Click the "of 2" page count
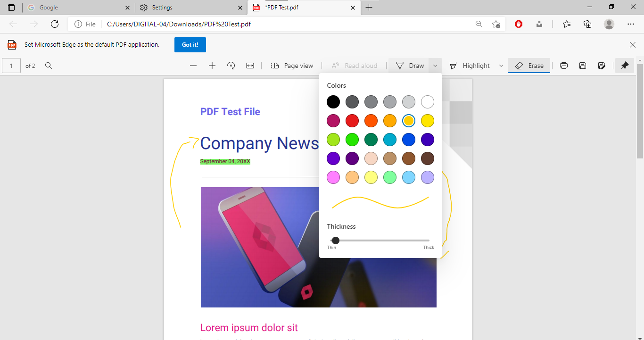Screen dimensions: 644x340 (x=30, y=66)
